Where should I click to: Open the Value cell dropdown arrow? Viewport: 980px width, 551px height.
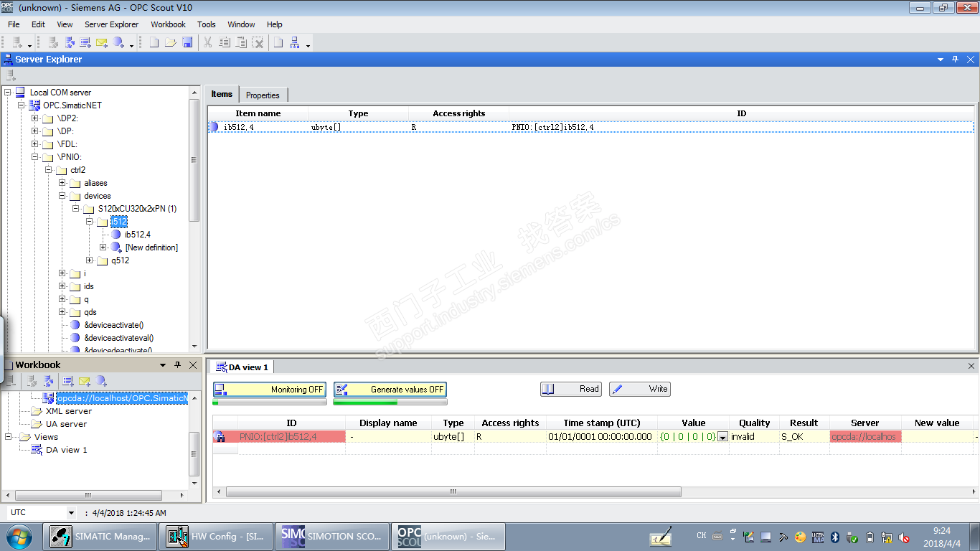tap(722, 436)
